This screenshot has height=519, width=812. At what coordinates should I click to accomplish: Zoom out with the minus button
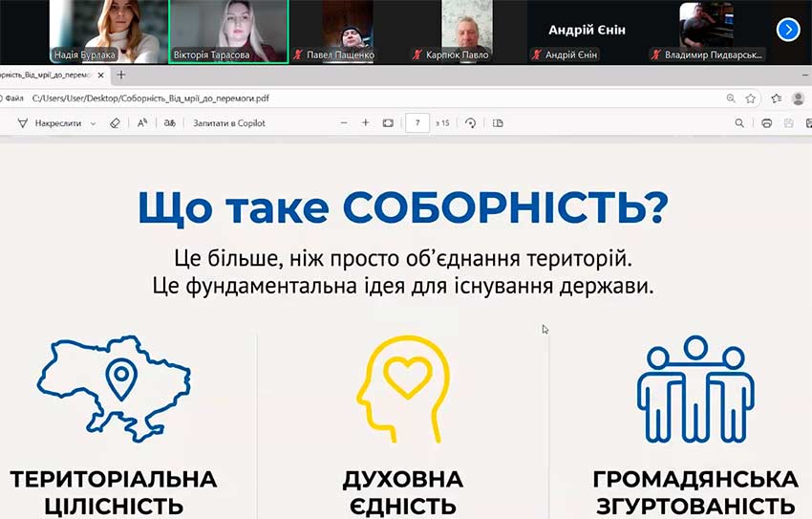pyautogui.click(x=343, y=123)
